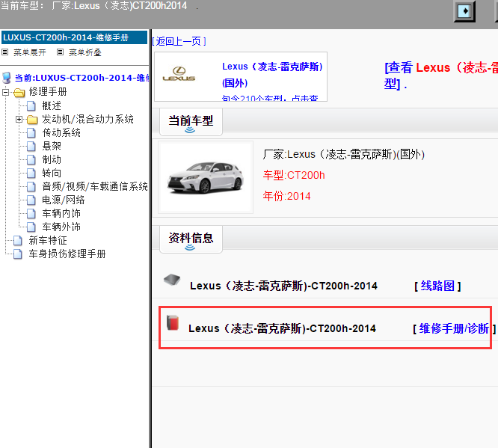Click 菜单展开 to expand all menus
The image size is (498, 448).
coord(30,52)
